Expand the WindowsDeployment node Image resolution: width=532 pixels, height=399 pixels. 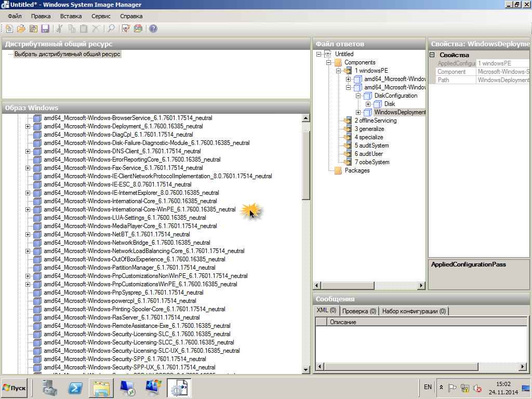358,112
